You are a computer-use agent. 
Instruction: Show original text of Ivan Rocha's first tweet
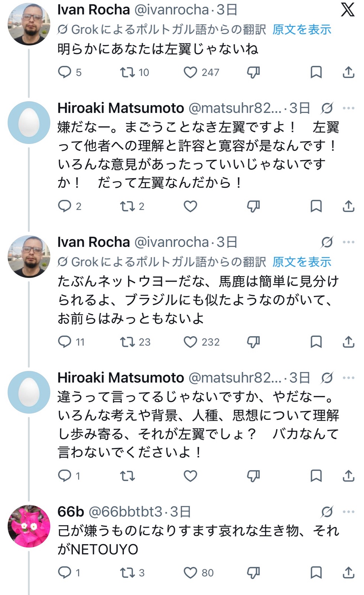pyautogui.click(x=302, y=30)
